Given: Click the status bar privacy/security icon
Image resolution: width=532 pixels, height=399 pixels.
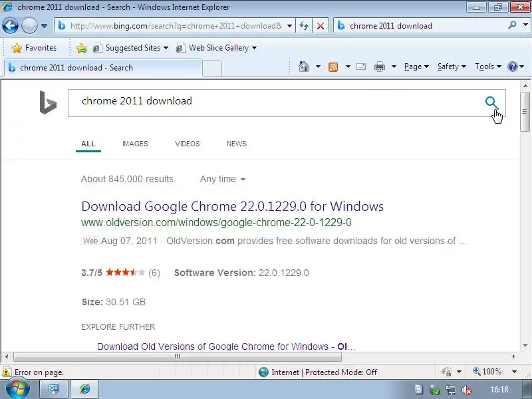Looking at the screenshot, I should [446, 372].
